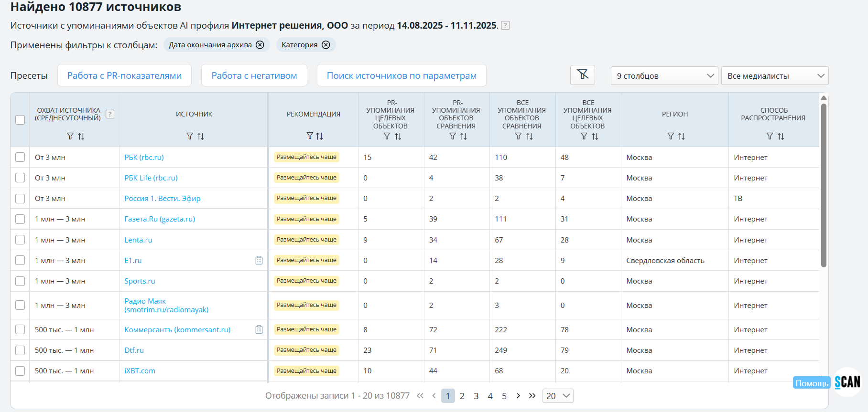The width and height of the screenshot is (868, 412).
Task: Click note icon next to E1.ru
Action: click(x=259, y=260)
